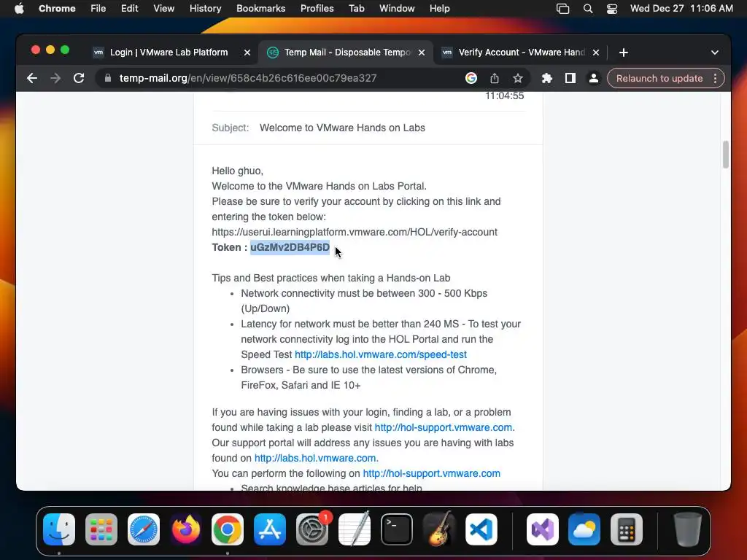Click the forward navigation arrow
The width and height of the screenshot is (747, 560).
coord(55,78)
